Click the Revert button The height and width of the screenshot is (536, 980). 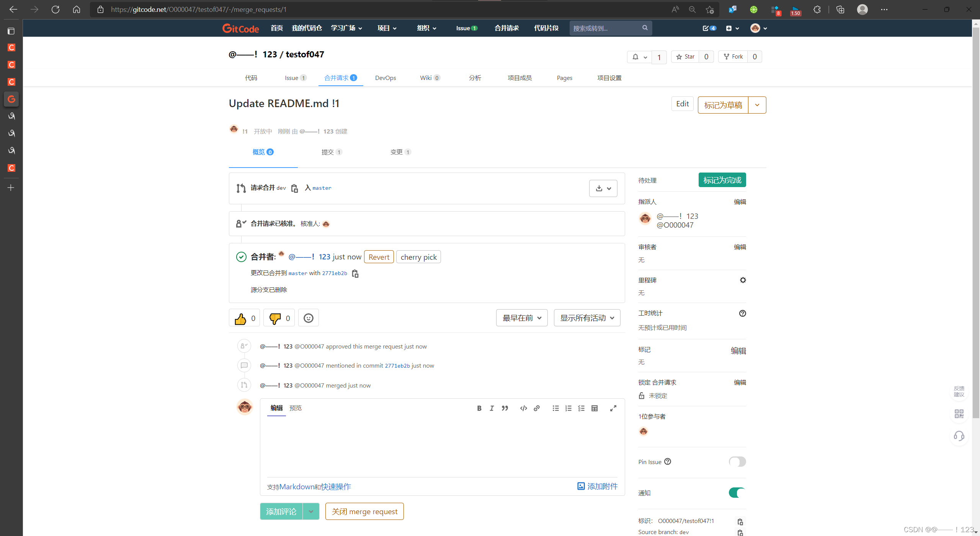[379, 257]
